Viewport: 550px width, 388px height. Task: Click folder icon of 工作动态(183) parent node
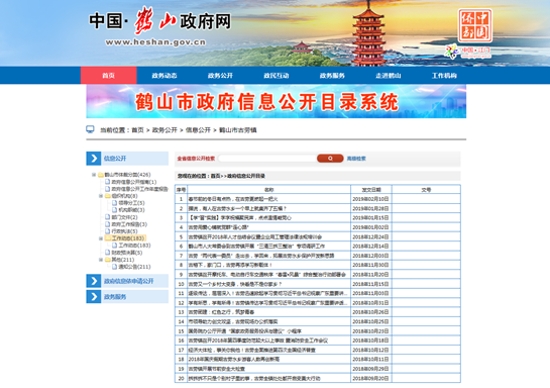(108, 238)
